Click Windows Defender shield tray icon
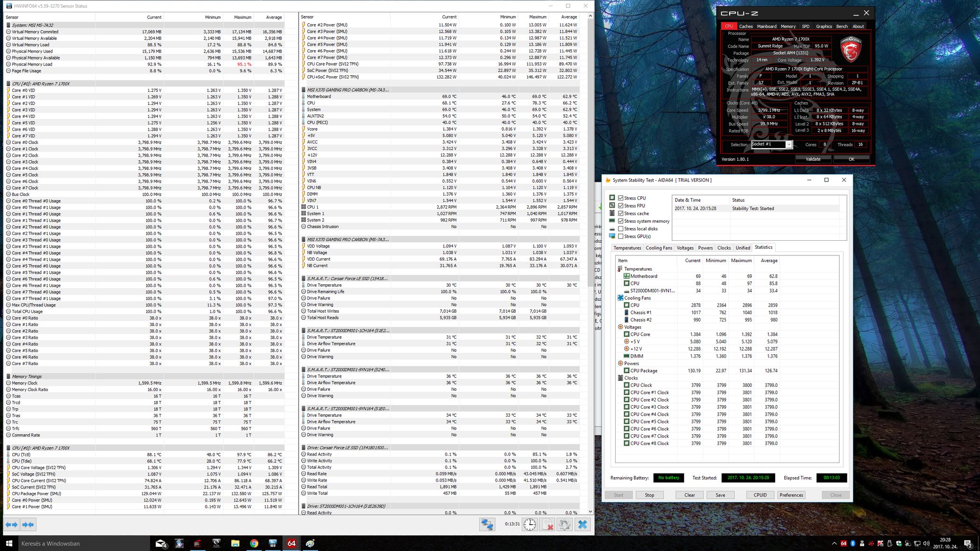The image size is (980, 551). point(899,543)
